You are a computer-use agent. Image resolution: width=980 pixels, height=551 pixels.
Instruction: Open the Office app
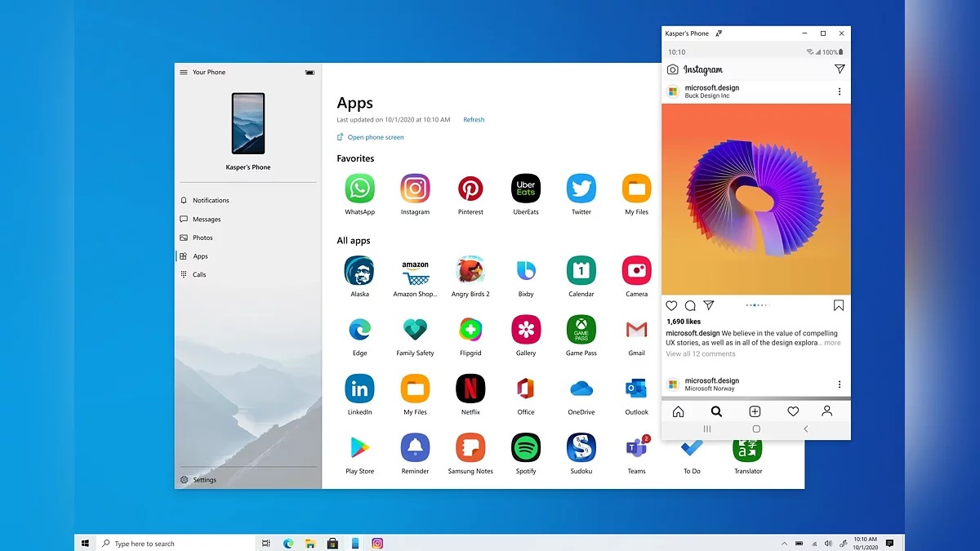click(526, 389)
